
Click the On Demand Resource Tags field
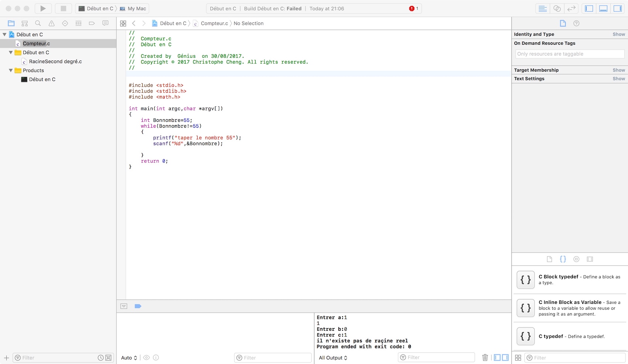tap(570, 54)
